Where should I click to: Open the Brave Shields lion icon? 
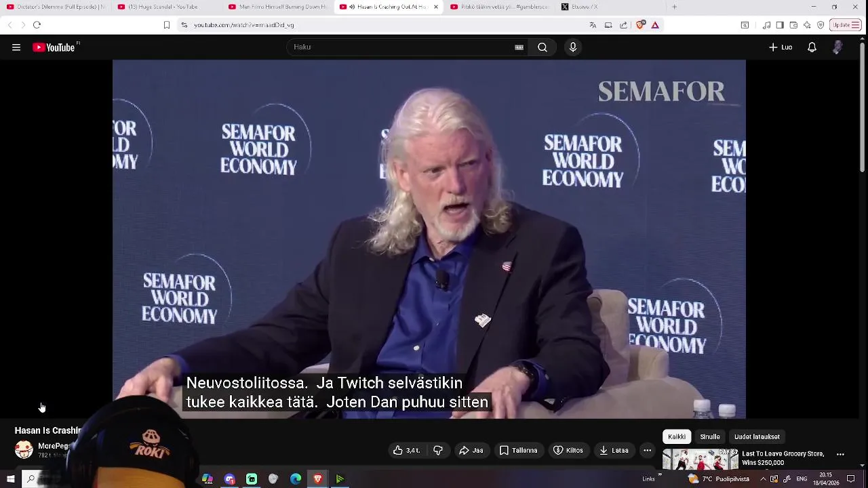point(640,25)
